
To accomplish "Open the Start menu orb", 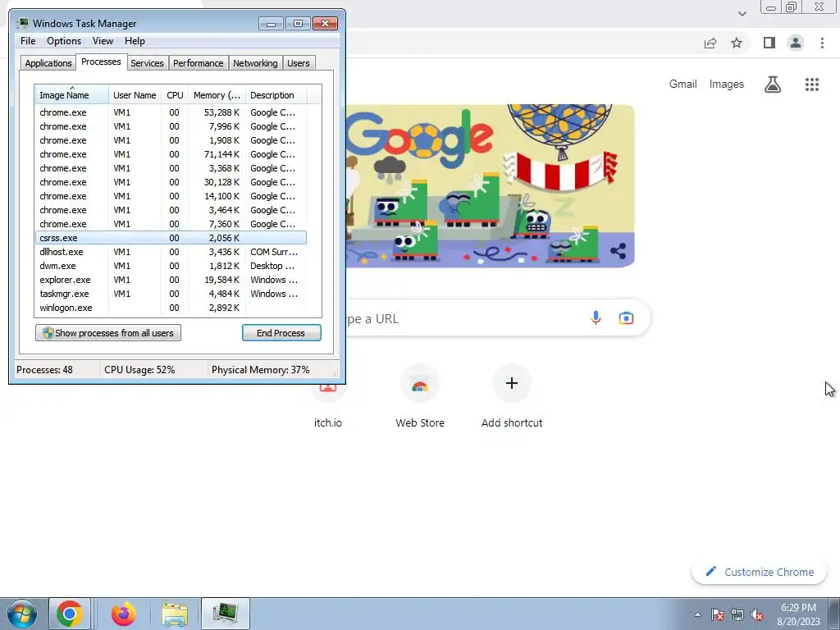I will click(x=22, y=614).
